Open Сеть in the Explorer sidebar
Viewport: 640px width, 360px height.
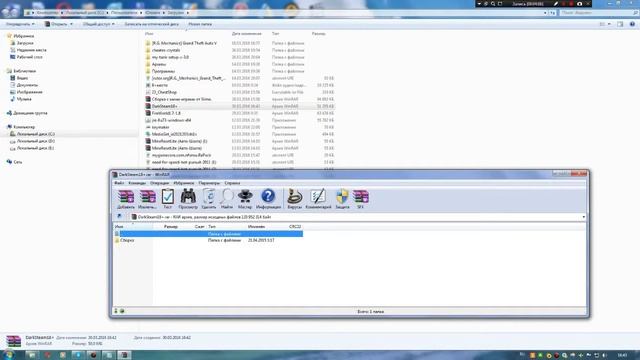pyautogui.click(x=18, y=162)
